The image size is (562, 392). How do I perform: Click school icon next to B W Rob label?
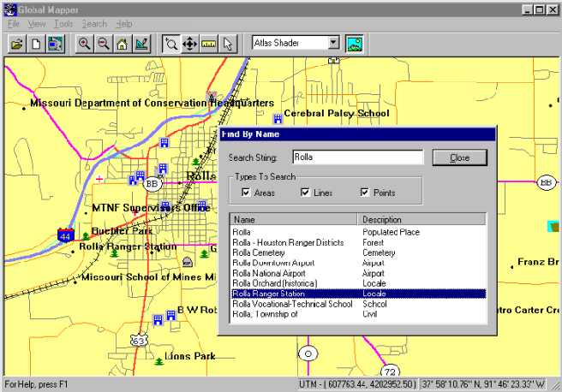pyautogui.click(x=171, y=315)
